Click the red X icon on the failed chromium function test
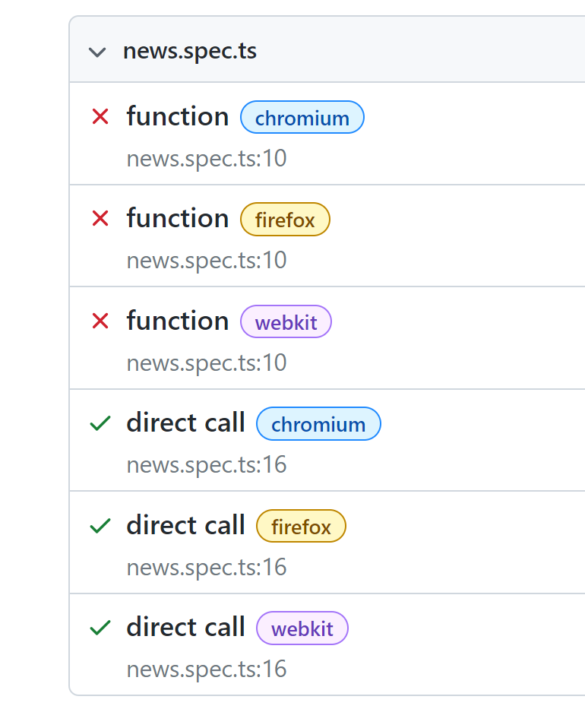The image size is (585, 728). (x=100, y=117)
